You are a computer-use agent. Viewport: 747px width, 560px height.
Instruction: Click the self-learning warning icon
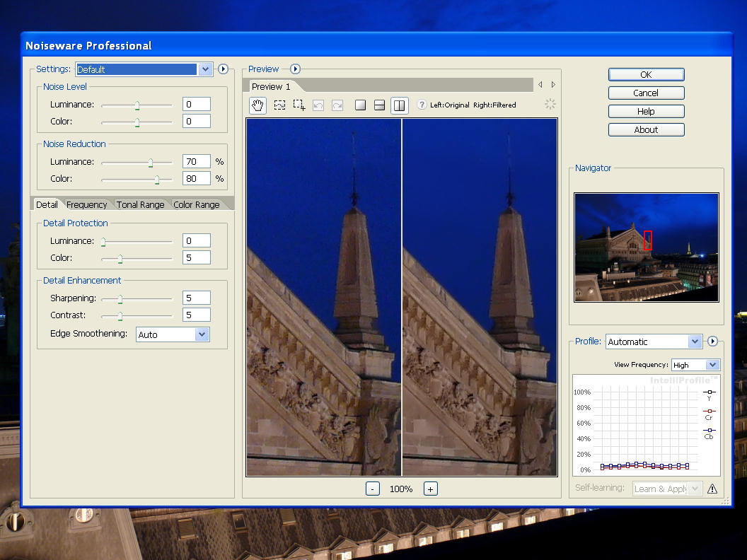[x=712, y=489]
